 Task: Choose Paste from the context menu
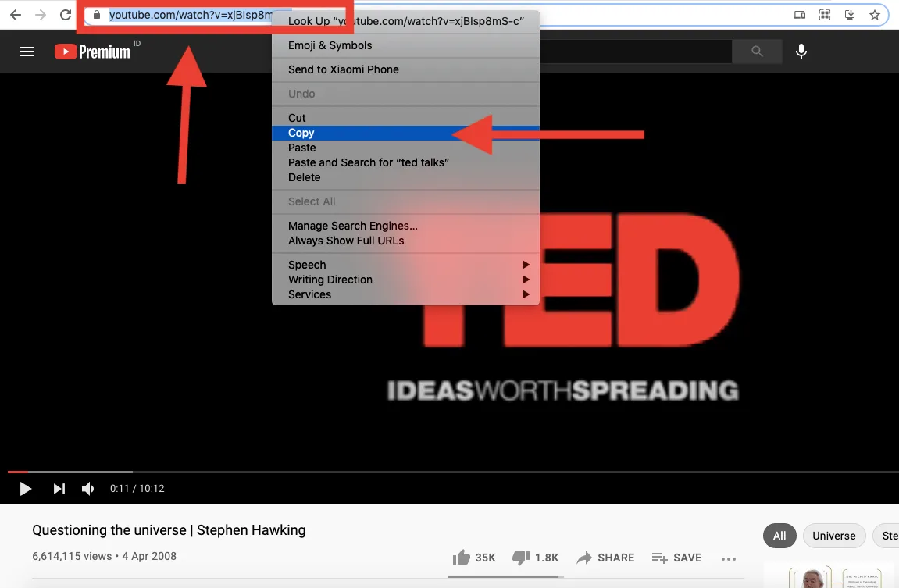coord(405,148)
